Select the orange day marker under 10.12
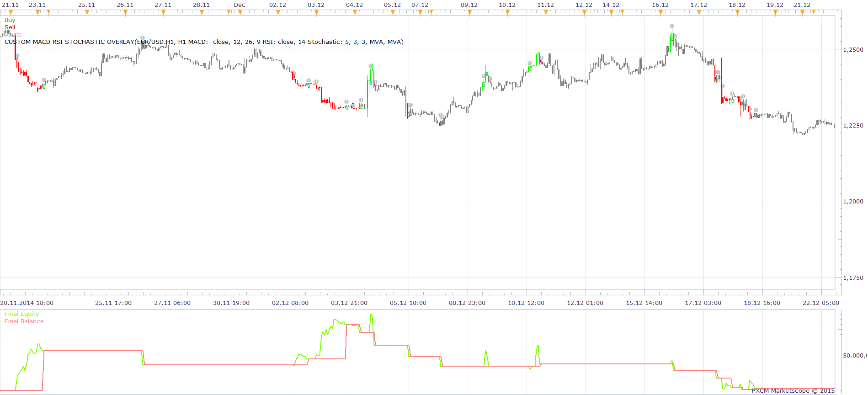This screenshot has height=395, width=868. (x=507, y=12)
